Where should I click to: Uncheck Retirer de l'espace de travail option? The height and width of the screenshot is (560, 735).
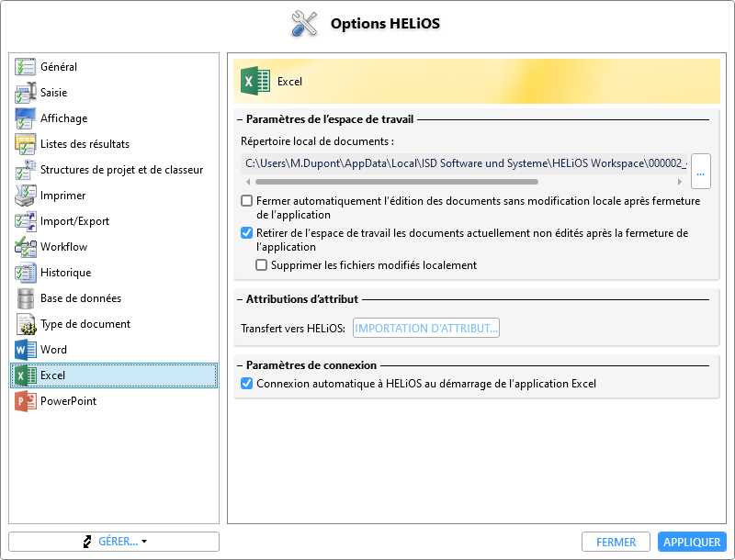[x=246, y=233]
